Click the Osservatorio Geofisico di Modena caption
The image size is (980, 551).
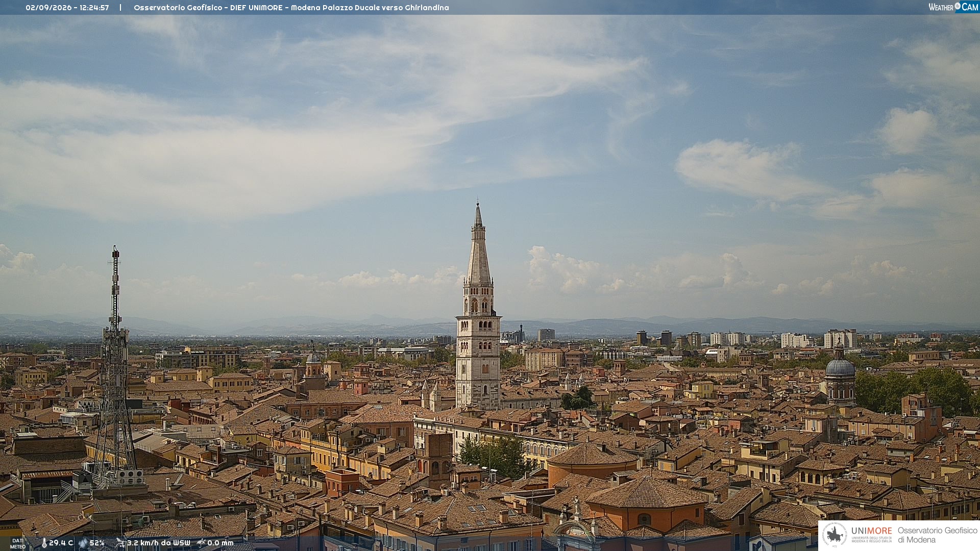click(x=937, y=535)
